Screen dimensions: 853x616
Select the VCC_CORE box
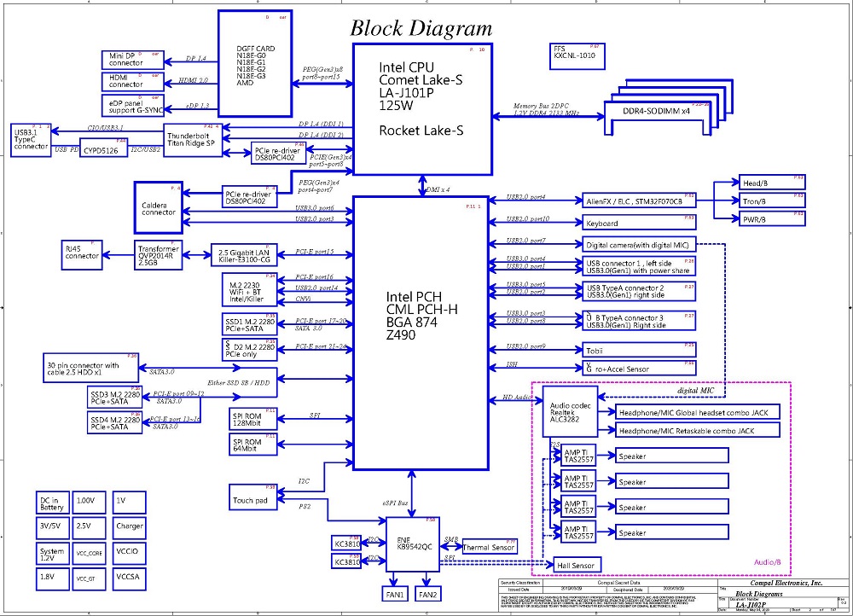pyautogui.click(x=89, y=554)
